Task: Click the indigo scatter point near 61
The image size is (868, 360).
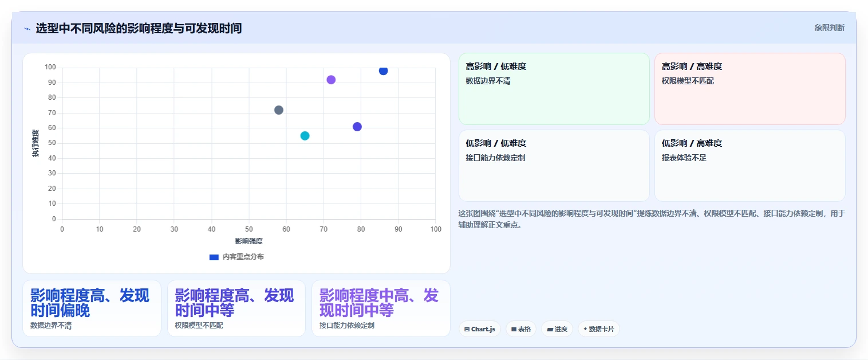Action: (x=357, y=127)
